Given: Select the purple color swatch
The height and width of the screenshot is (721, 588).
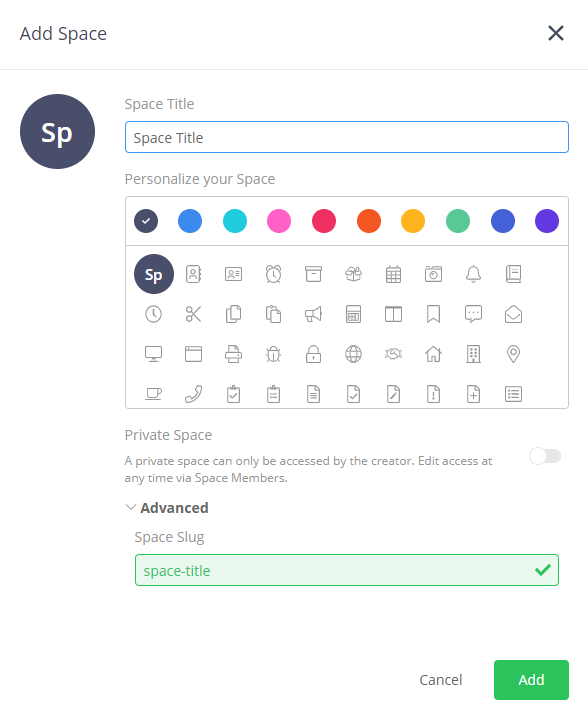Looking at the screenshot, I should pos(547,221).
